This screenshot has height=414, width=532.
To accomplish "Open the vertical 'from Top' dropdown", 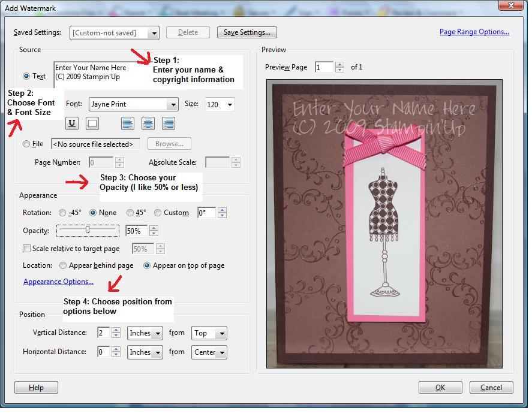I will coord(209,333).
